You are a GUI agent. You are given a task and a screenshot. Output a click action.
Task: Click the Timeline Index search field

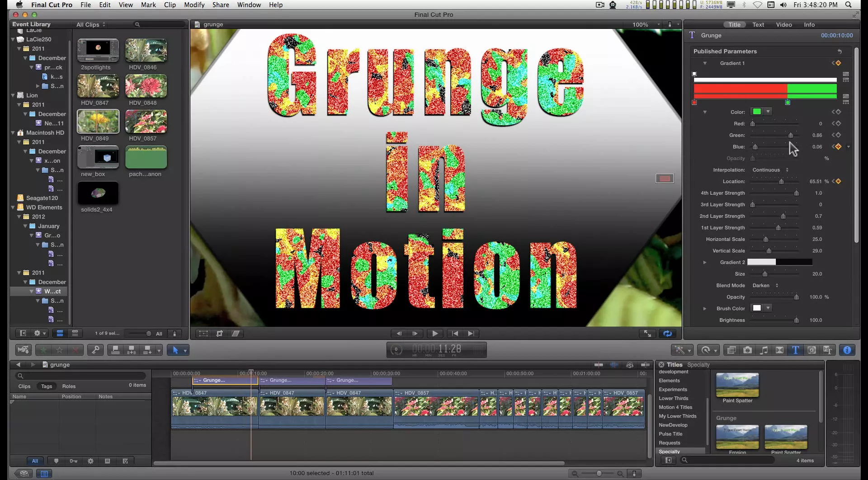(81, 376)
